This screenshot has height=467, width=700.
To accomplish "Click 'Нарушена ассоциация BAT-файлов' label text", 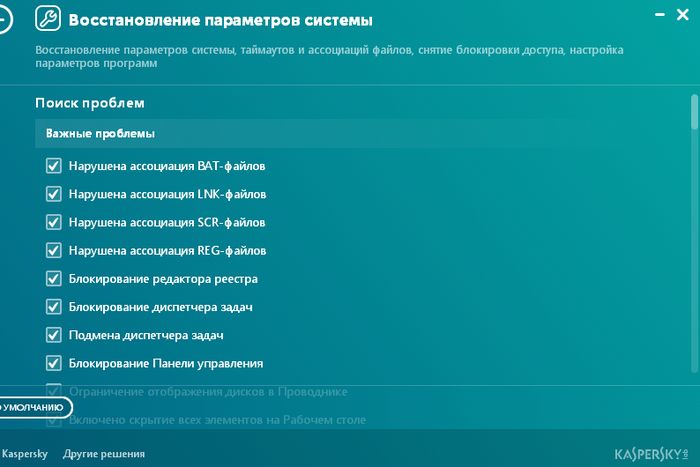I will [x=167, y=166].
